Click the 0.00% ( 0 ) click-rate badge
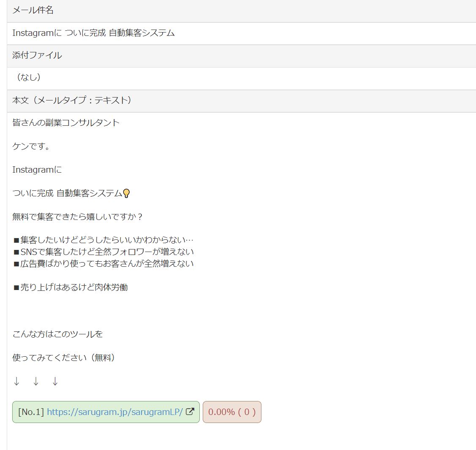This screenshot has height=450, width=476. pyautogui.click(x=232, y=412)
